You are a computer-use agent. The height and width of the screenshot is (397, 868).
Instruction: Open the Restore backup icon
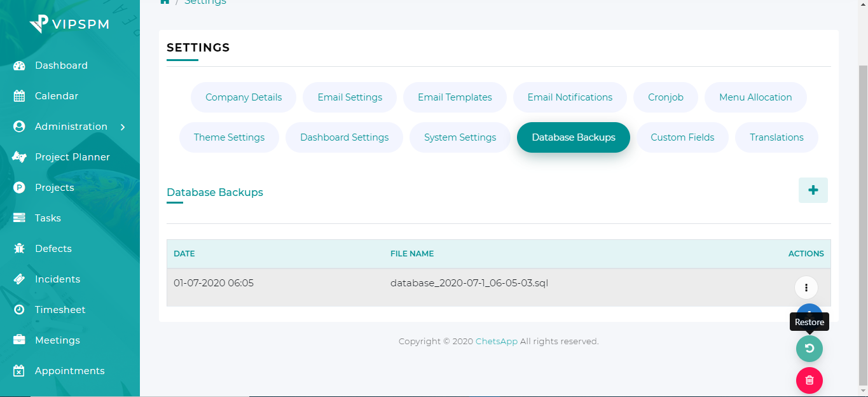[x=809, y=348]
